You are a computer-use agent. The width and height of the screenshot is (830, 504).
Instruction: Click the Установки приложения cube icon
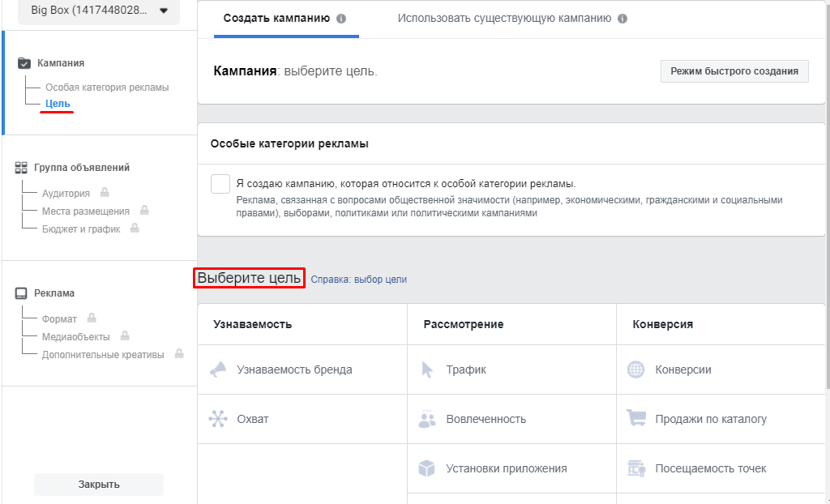(x=426, y=468)
